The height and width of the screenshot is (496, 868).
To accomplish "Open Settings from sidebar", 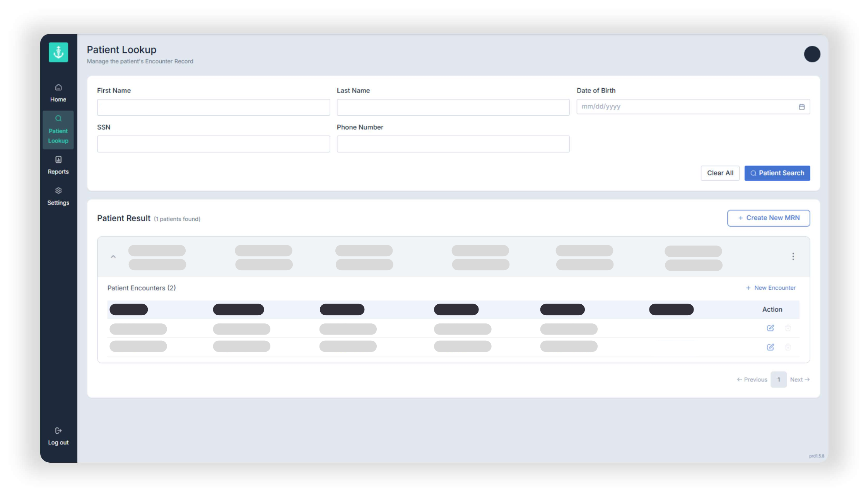I will tap(58, 196).
